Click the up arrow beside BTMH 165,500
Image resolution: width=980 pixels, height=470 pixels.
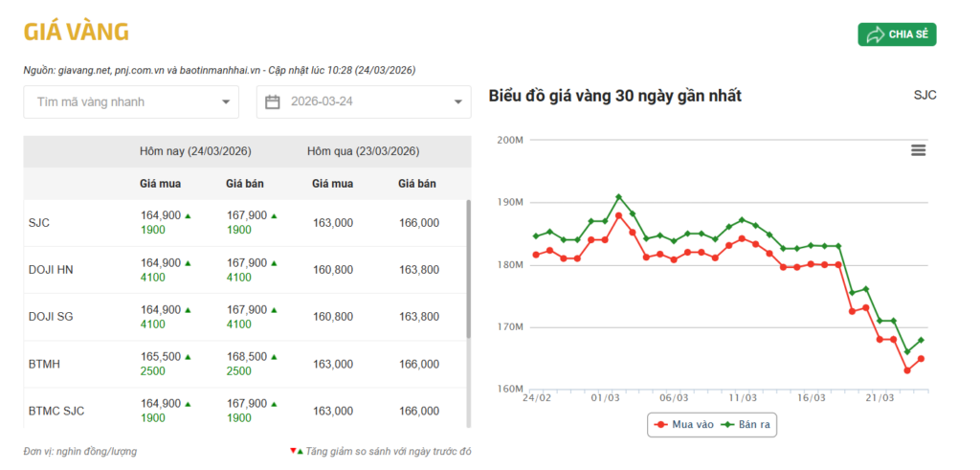pos(188,357)
